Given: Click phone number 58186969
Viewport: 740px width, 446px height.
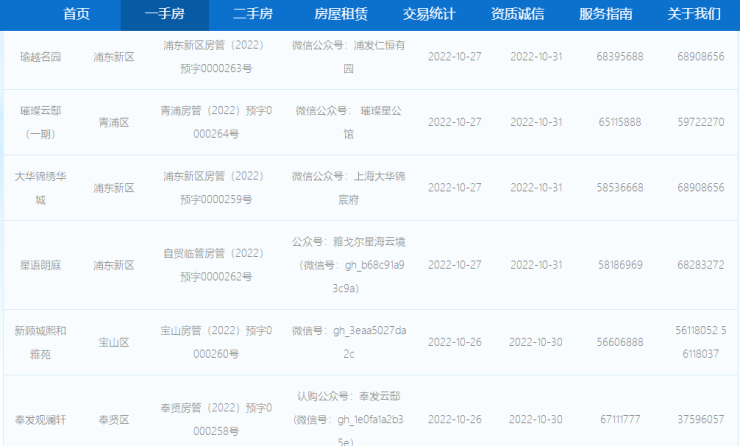Looking at the screenshot, I should pyautogui.click(x=620, y=265).
